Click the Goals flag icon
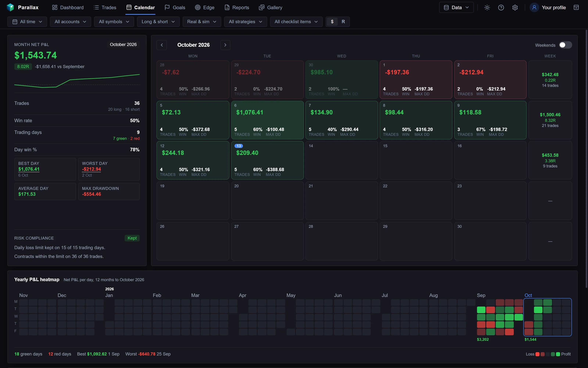This screenshot has width=588, height=368. pos(167,8)
